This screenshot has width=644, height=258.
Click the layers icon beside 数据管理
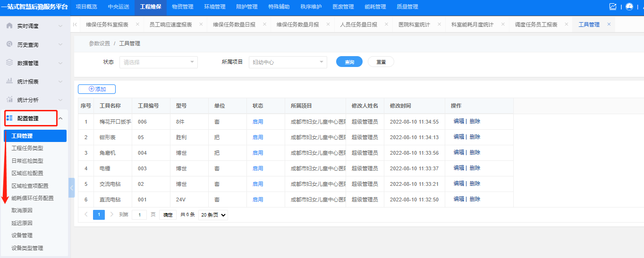(9, 62)
